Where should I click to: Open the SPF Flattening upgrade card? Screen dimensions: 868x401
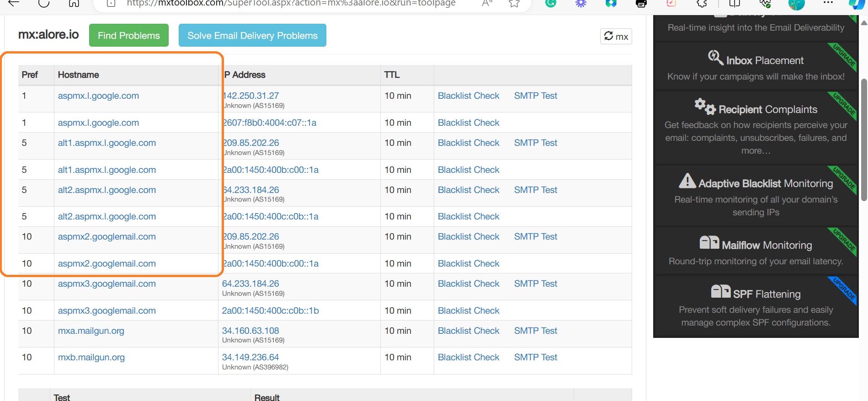tap(756, 306)
